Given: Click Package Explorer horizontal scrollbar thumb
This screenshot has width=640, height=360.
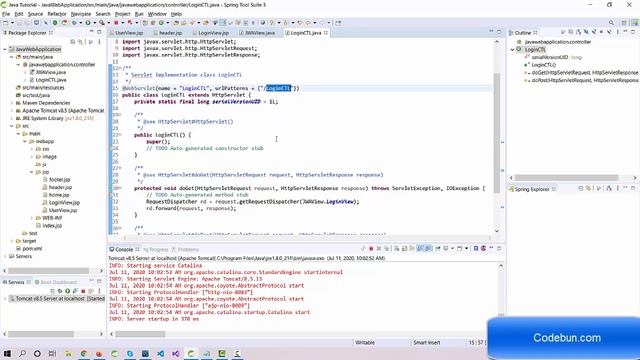Looking at the screenshot, I should [48, 271].
